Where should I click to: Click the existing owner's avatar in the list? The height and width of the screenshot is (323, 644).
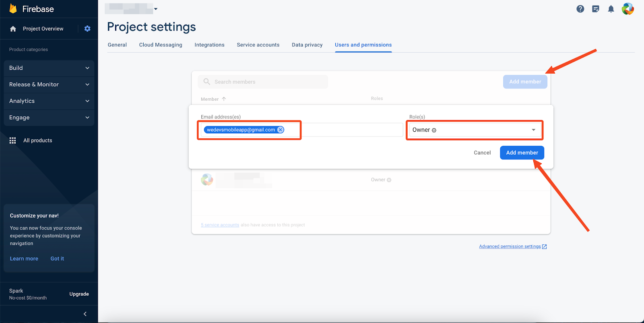pyautogui.click(x=207, y=180)
